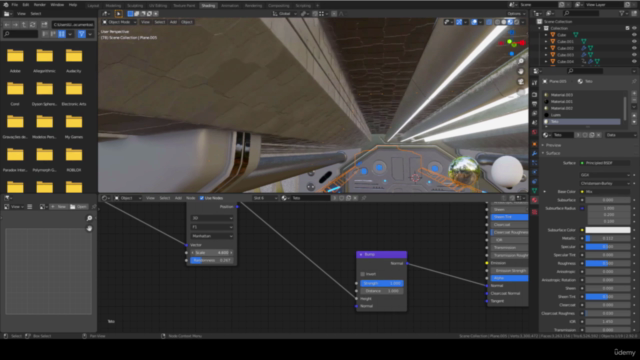The image size is (640, 360).
Task: Open 3D dimensions dropdown on Voronoi node
Action: click(212, 218)
